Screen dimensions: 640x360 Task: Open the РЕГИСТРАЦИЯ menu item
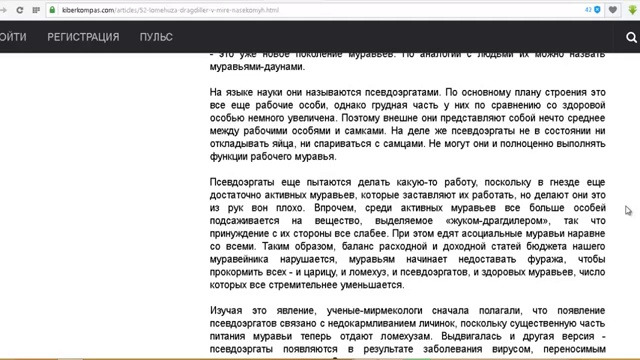point(83,37)
